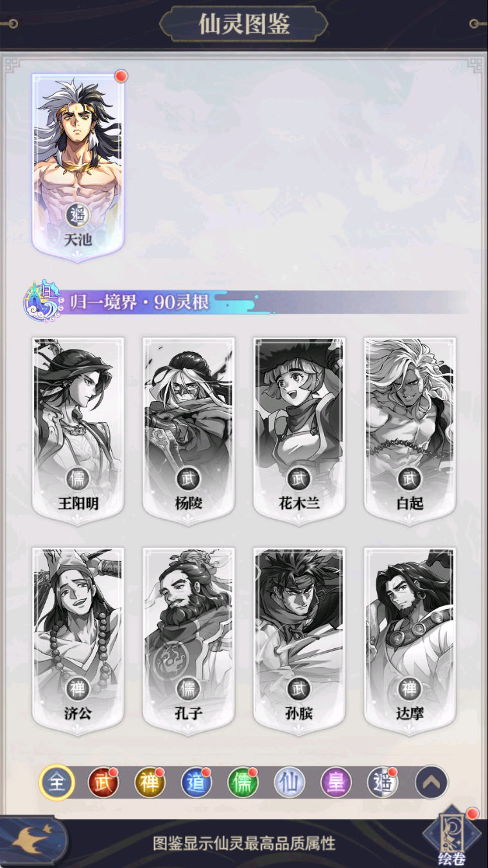The width and height of the screenshot is (488, 868).
Task: Open the 孙膑 spirit card
Action: click(299, 641)
